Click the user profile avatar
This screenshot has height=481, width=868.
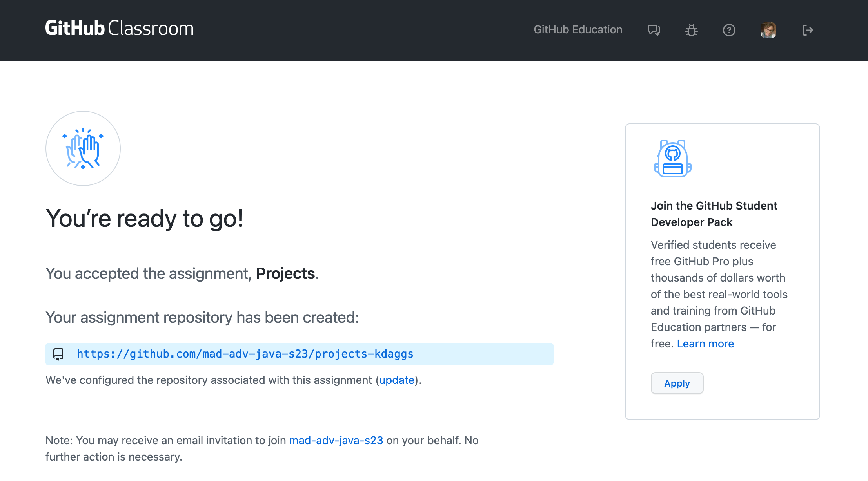click(768, 30)
